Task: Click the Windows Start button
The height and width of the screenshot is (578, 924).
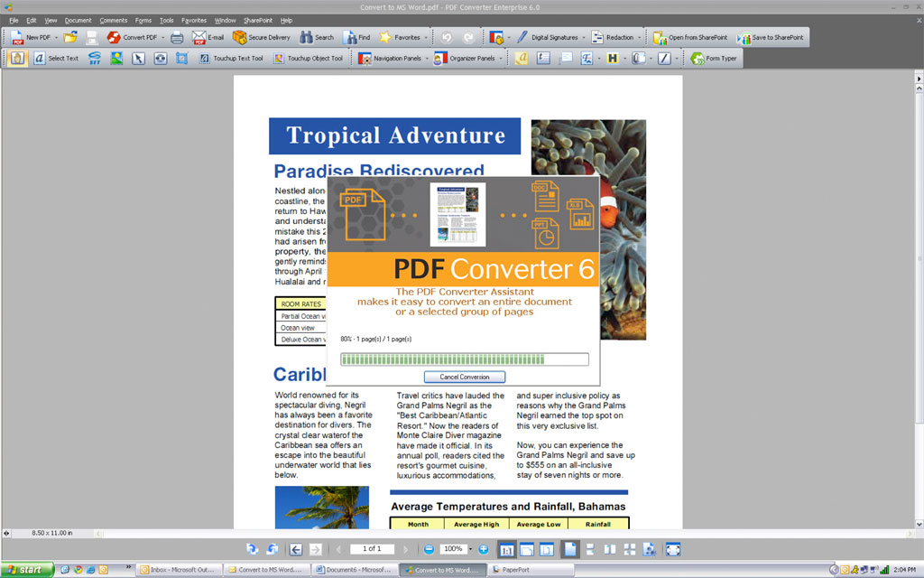Action: click(x=27, y=570)
